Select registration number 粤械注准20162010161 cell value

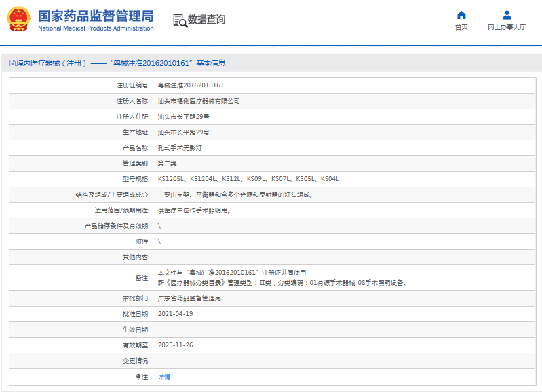191,85
